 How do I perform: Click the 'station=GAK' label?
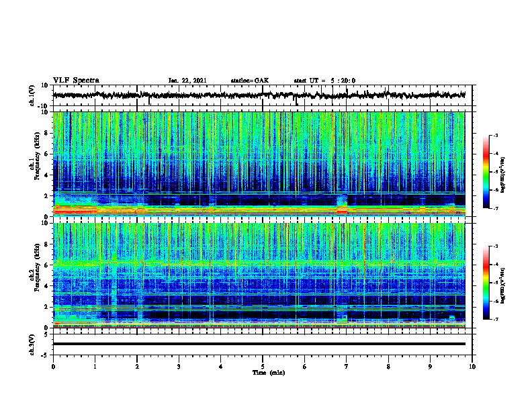click(x=250, y=81)
